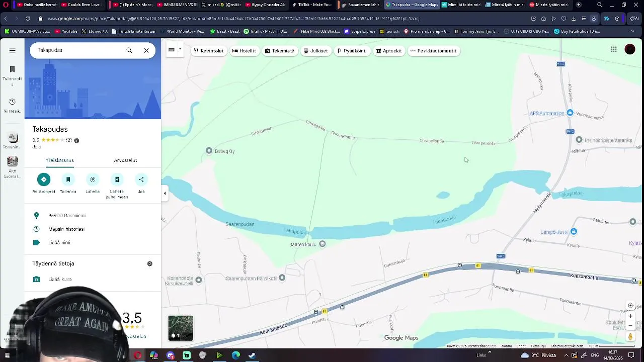The width and height of the screenshot is (644, 362).
Task: Click the Baseq Oy map marker
Action: (209, 151)
